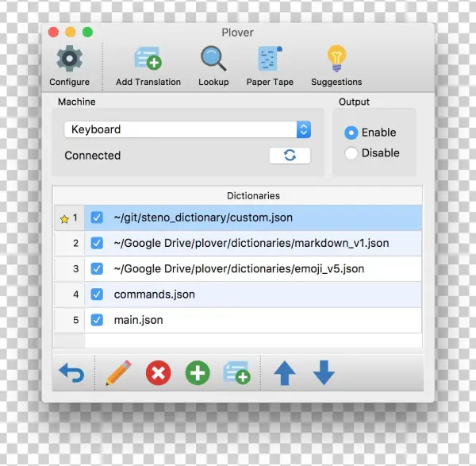Uncheck the custom.json dictionary checkbox
The image size is (476, 466).
97,218
